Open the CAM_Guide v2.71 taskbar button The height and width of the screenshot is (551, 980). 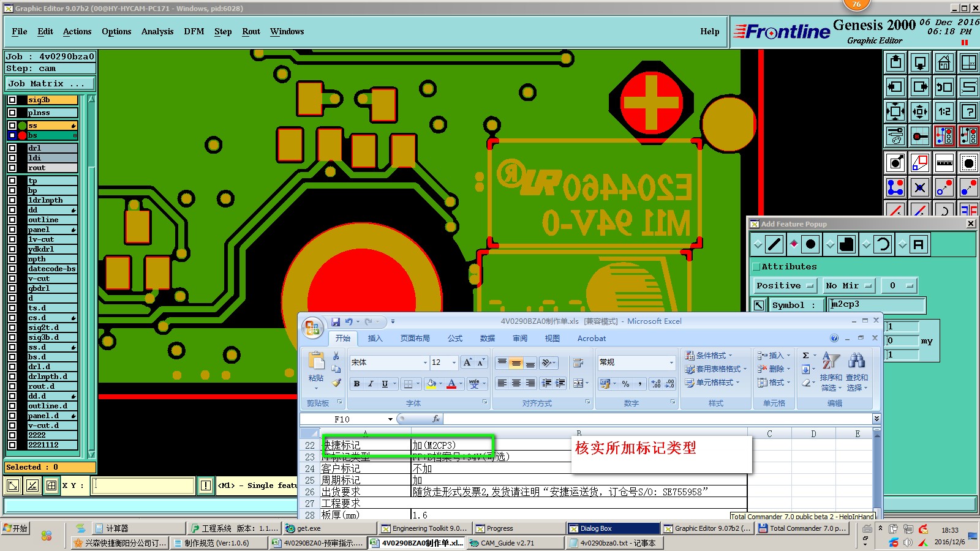click(x=516, y=543)
